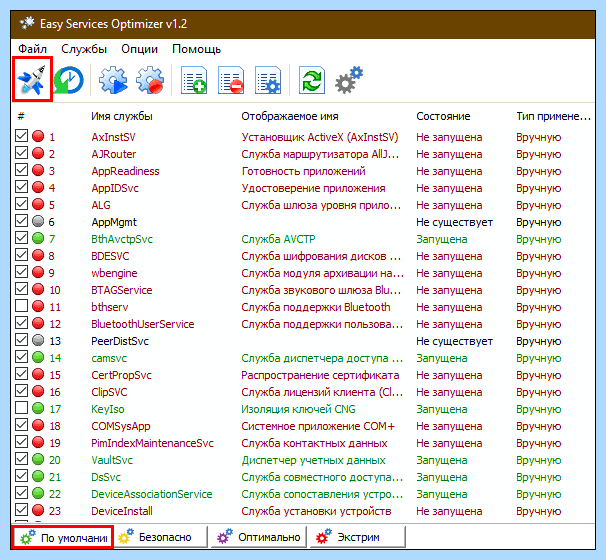Uncheck the AJRouter service checkbox
This screenshot has height=560, width=606.
pos(22,153)
